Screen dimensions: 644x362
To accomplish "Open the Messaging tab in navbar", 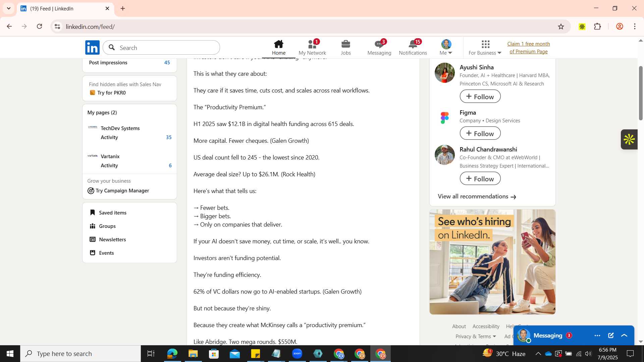I will coord(379,48).
